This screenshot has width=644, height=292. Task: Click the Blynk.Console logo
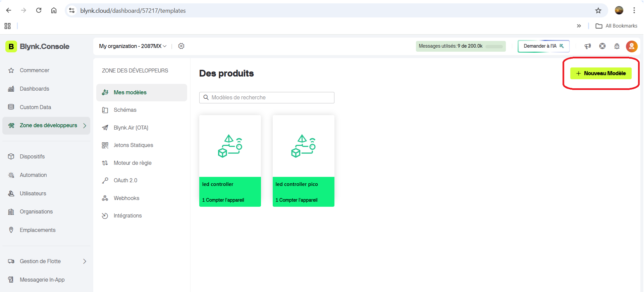pos(38,46)
